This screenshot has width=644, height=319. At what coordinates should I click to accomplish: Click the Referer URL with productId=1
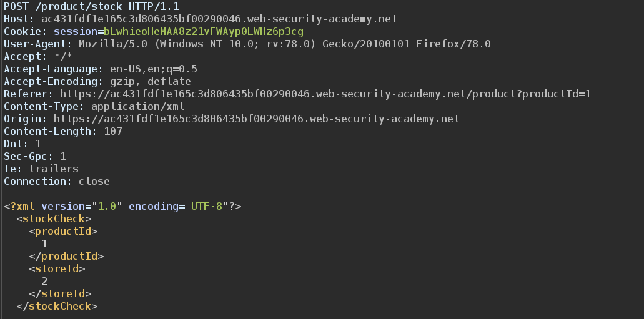pyautogui.click(x=325, y=94)
